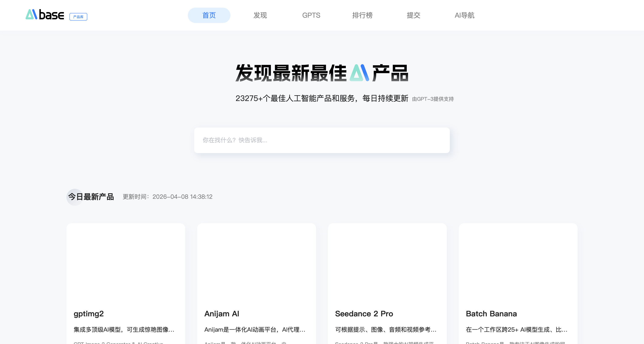Click inside the search input field
The image size is (644, 344).
pyautogui.click(x=322, y=140)
